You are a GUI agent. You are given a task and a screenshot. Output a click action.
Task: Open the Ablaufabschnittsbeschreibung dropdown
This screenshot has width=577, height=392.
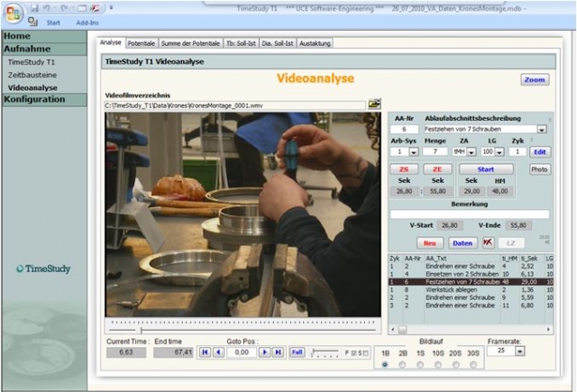point(542,129)
